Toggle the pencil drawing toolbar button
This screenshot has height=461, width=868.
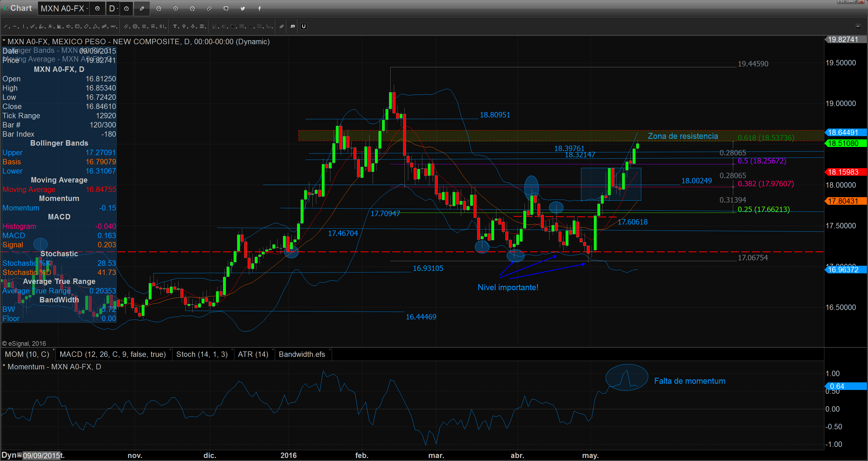click(142, 8)
